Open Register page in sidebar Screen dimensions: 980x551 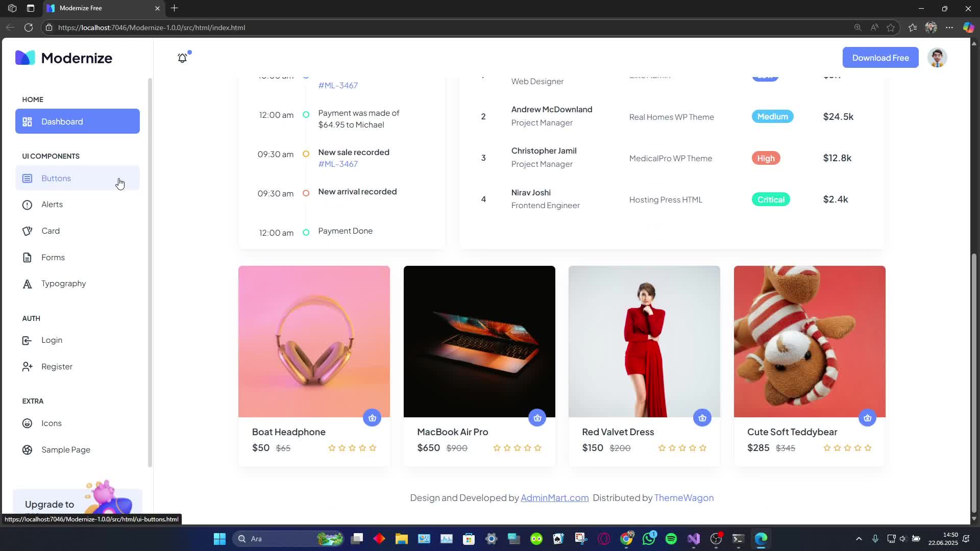pyautogui.click(x=78, y=367)
